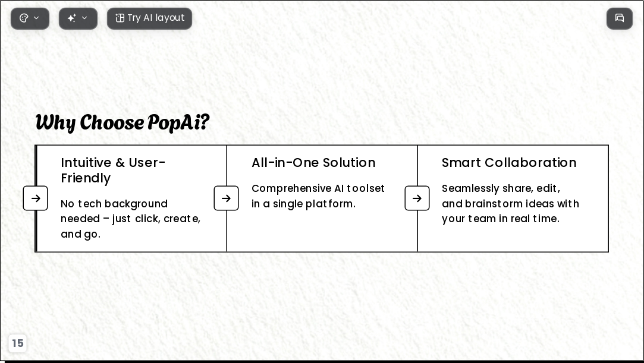This screenshot has width=644, height=363.
Task: Select the arrow icon on Smart Collaboration card
Action: pos(417,198)
